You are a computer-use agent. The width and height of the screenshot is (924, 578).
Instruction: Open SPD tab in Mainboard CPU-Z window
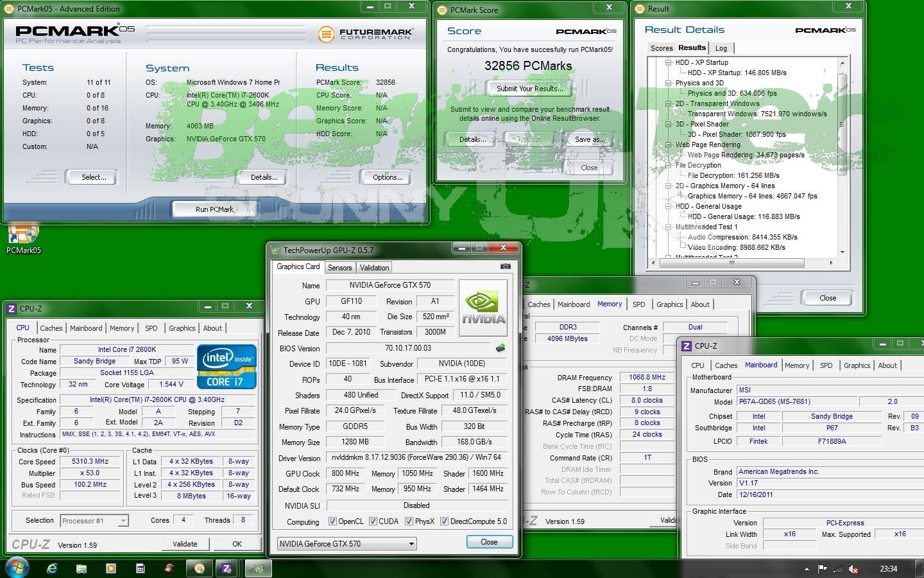826,365
